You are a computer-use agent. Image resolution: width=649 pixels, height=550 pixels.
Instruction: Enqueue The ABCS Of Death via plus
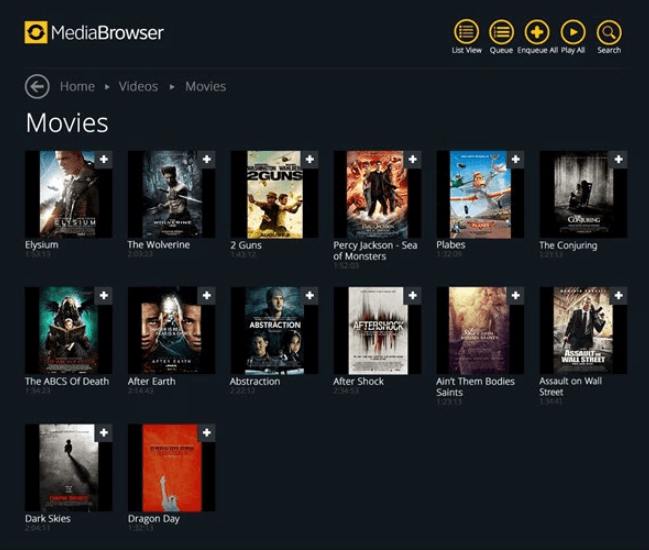(x=103, y=295)
